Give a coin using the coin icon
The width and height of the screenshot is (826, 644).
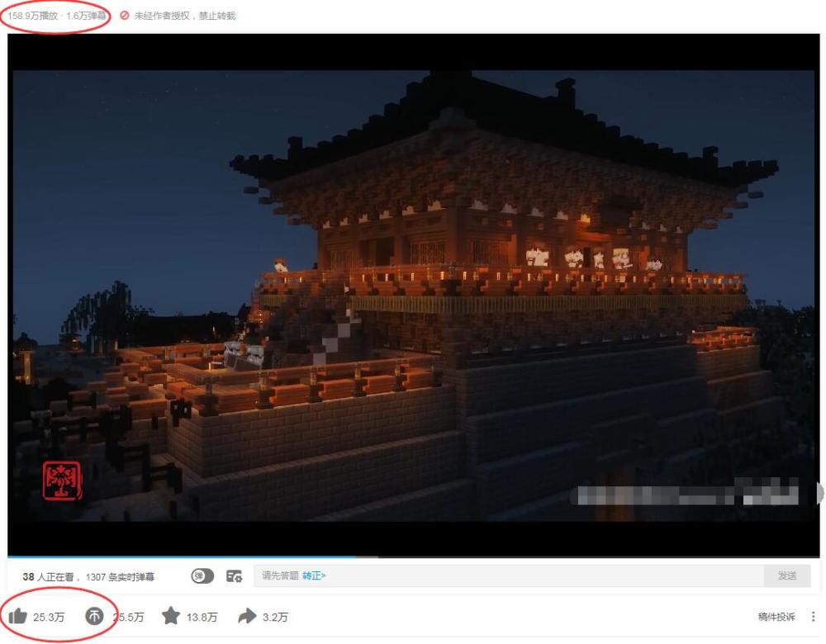pyautogui.click(x=94, y=616)
